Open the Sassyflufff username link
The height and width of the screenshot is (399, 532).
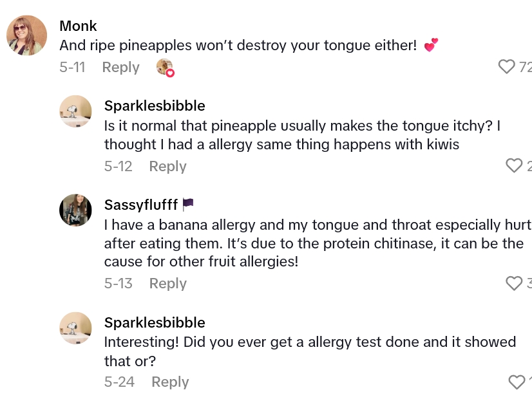point(140,205)
